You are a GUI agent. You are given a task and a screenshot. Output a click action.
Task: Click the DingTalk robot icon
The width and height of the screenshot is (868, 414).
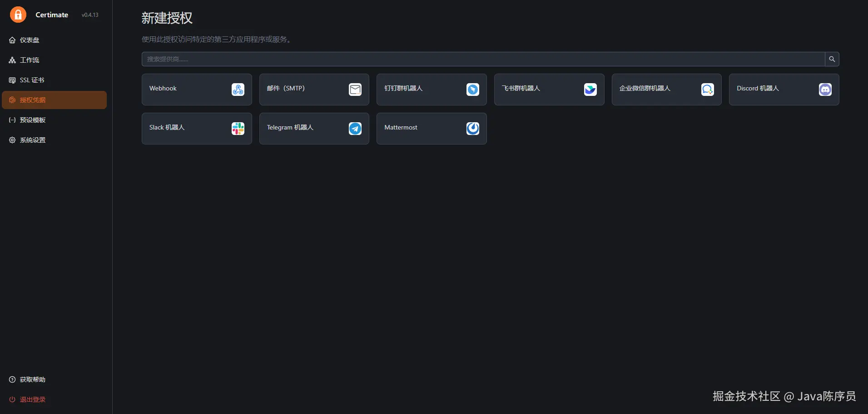[x=473, y=90]
